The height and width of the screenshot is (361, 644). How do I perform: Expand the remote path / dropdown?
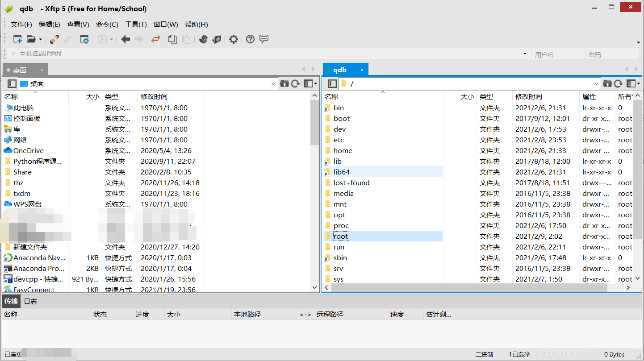tap(597, 83)
